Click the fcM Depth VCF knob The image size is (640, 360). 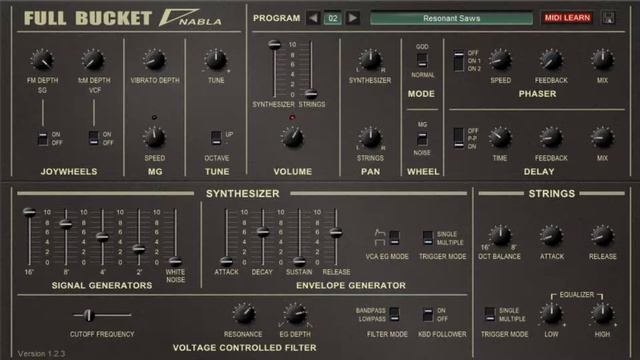point(93,60)
